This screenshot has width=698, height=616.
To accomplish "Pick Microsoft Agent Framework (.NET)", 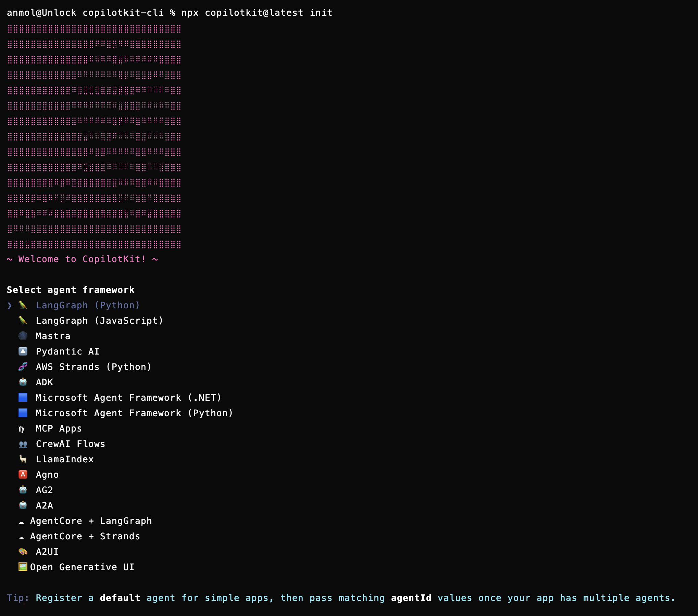I will [128, 398].
